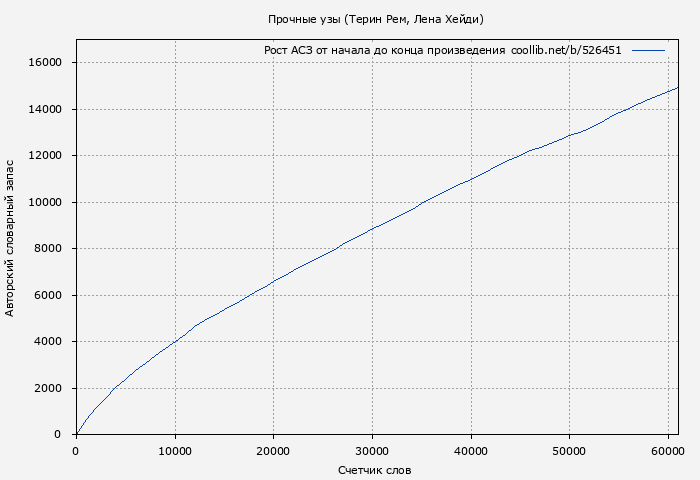700x480 pixels.
Task: Click the 4000 tick on vertical axis
Action: pyautogui.click(x=49, y=342)
